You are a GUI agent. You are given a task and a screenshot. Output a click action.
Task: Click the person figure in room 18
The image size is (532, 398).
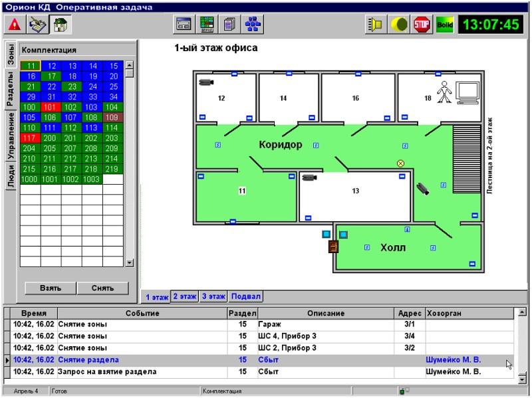[x=444, y=92]
